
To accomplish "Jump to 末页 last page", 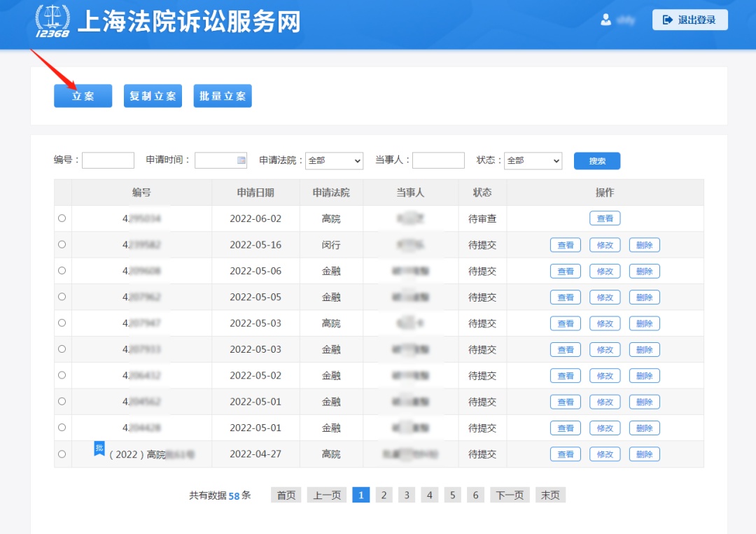I will click(551, 496).
